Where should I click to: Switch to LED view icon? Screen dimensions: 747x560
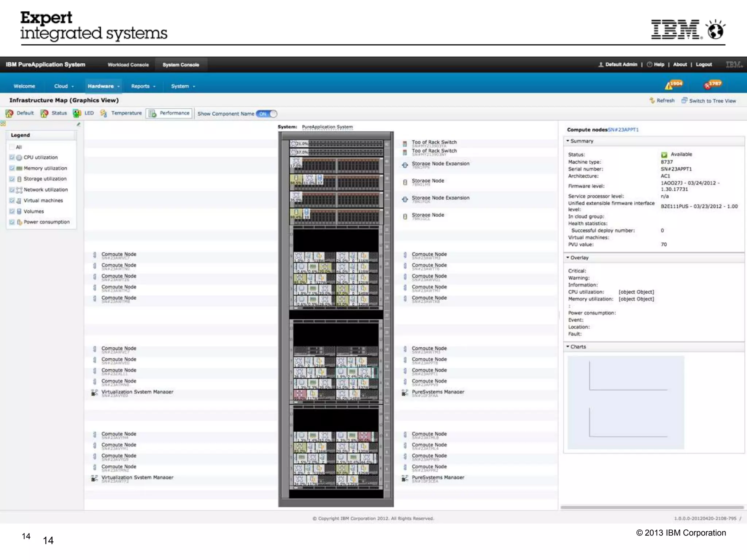point(77,113)
